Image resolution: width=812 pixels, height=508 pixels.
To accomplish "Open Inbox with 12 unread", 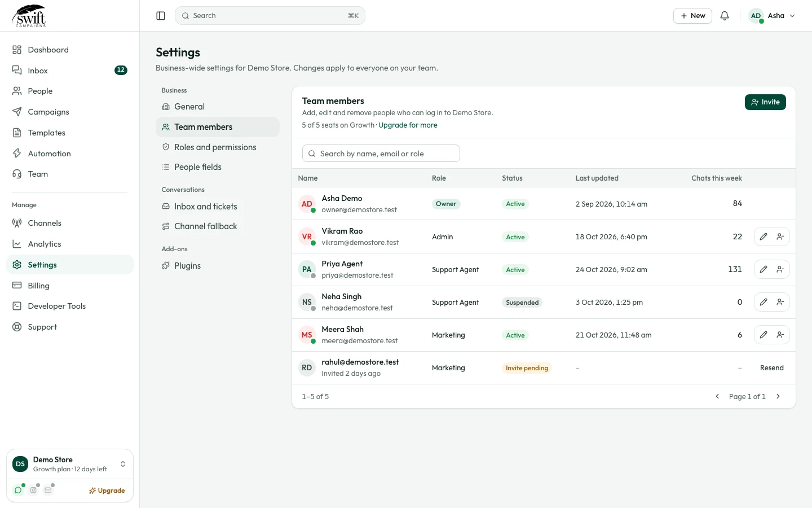I will pos(70,71).
